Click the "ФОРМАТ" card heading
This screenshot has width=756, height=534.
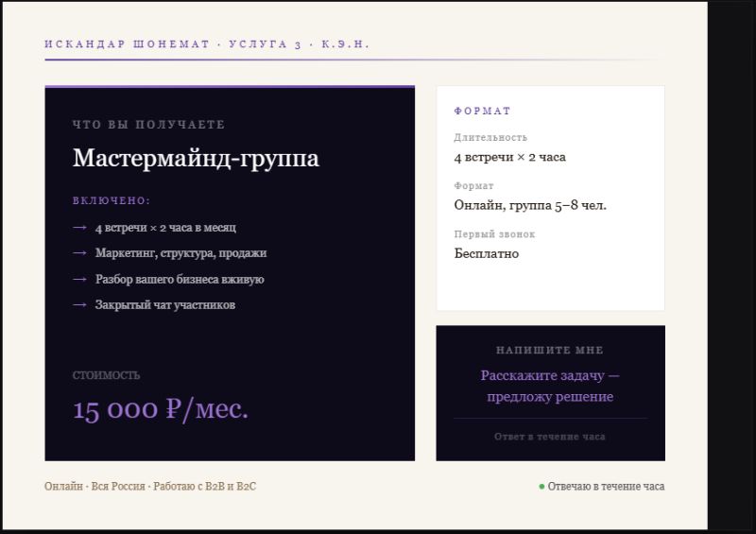[482, 112]
